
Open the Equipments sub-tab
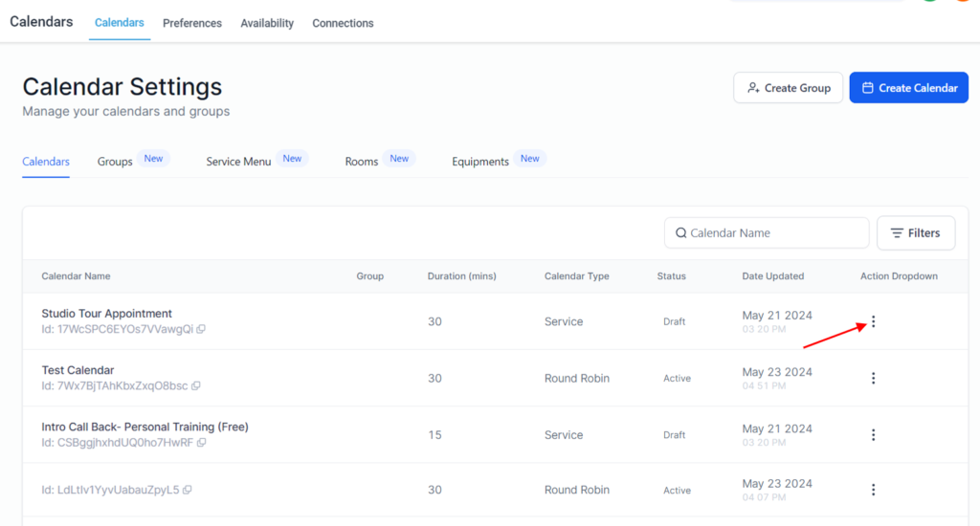point(479,162)
